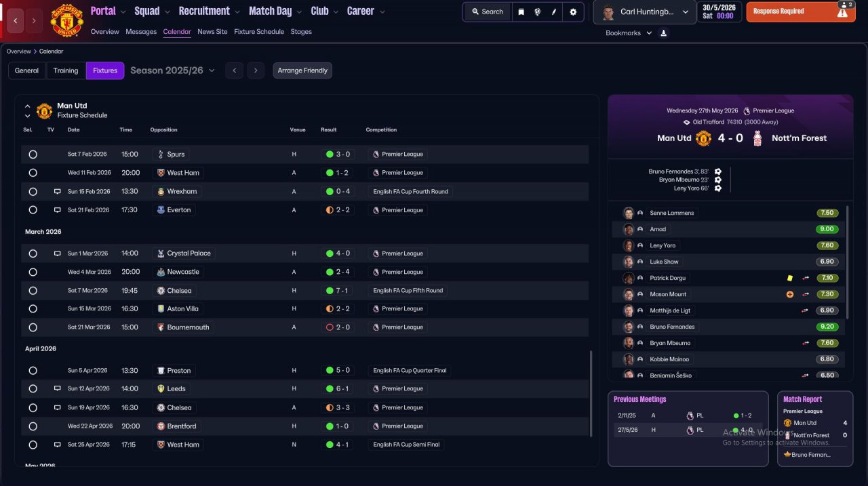Select the Preston fixture radio button
This screenshot has height=486, width=868.
tap(33, 371)
